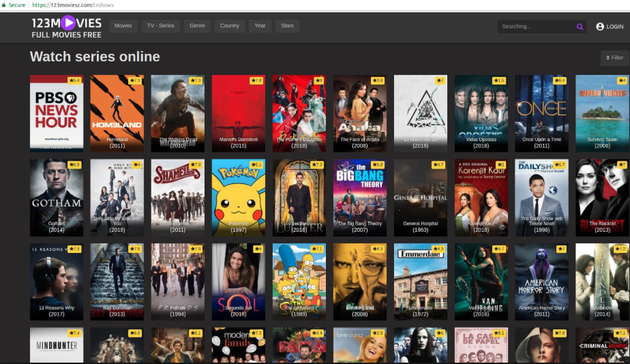This screenshot has height=364, width=630.
Task: Open American Horror Story poster
Action: pyautogui.click(x=541, y=282)
